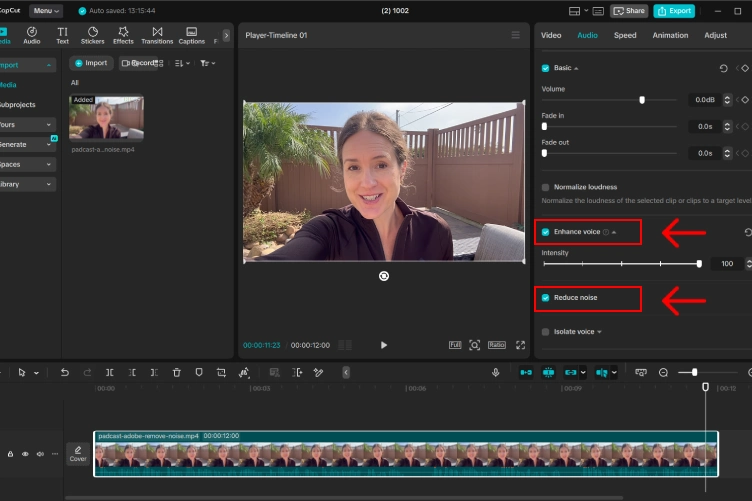This screenshot has width=752, height=501.
Task: Switch to the Animation tab
Action: [x=670, y=35]
